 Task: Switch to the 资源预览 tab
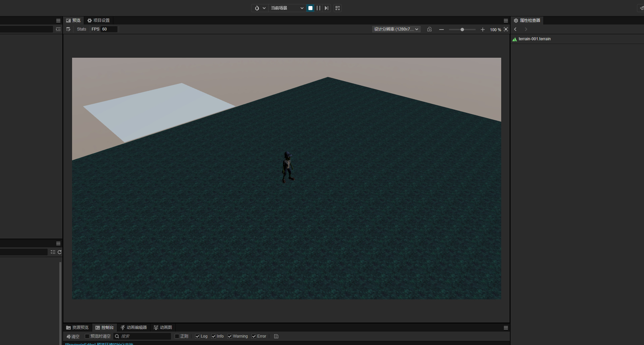tap(77, 328)
